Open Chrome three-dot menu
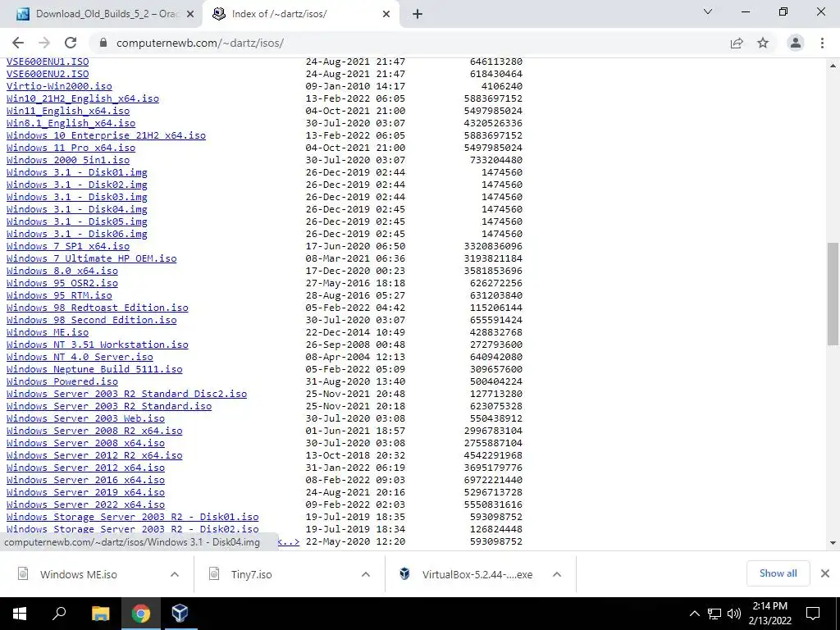840x630 pixels. (x=822, y=43)
